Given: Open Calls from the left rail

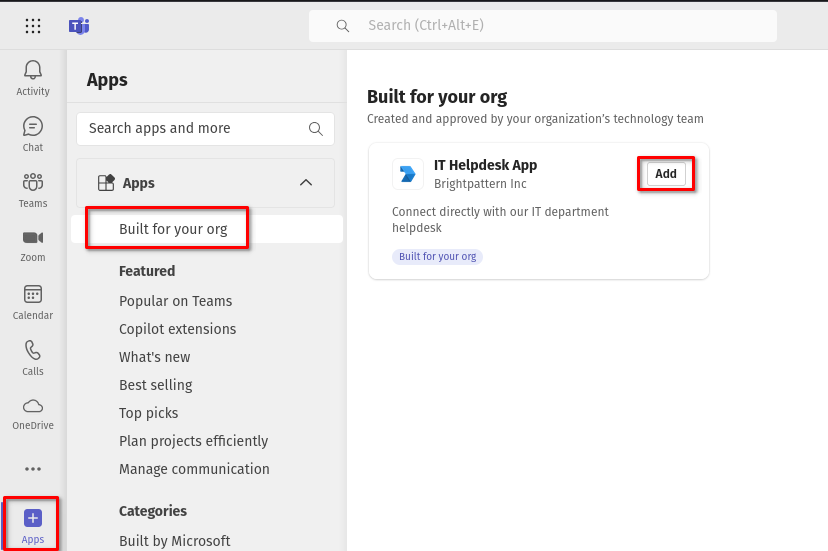Looking at the screenshot, I should pos(33,358).
